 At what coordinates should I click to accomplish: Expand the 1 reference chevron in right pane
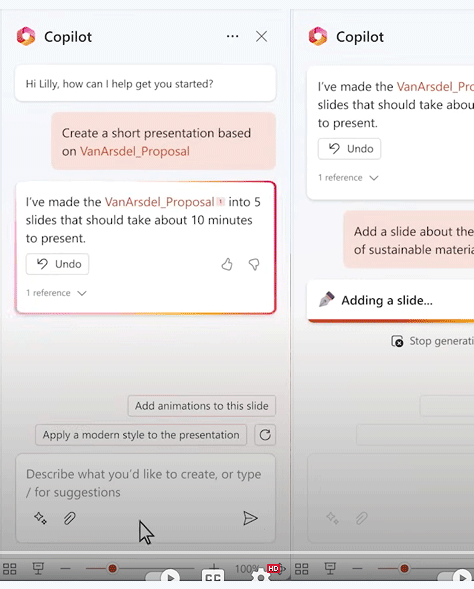[x=374, y=178]
